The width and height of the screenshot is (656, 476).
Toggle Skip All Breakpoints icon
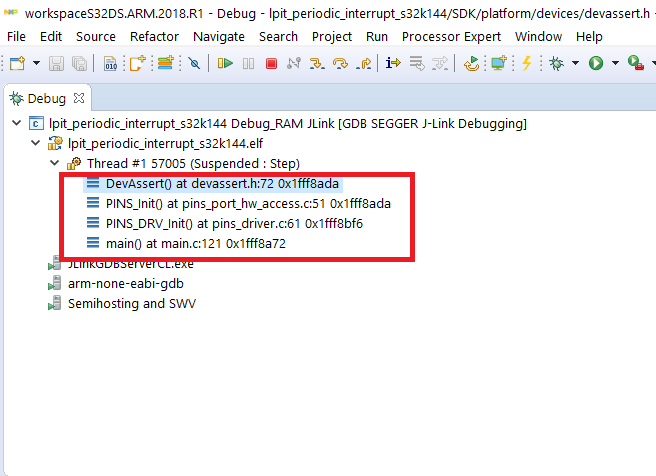point(194,64)
